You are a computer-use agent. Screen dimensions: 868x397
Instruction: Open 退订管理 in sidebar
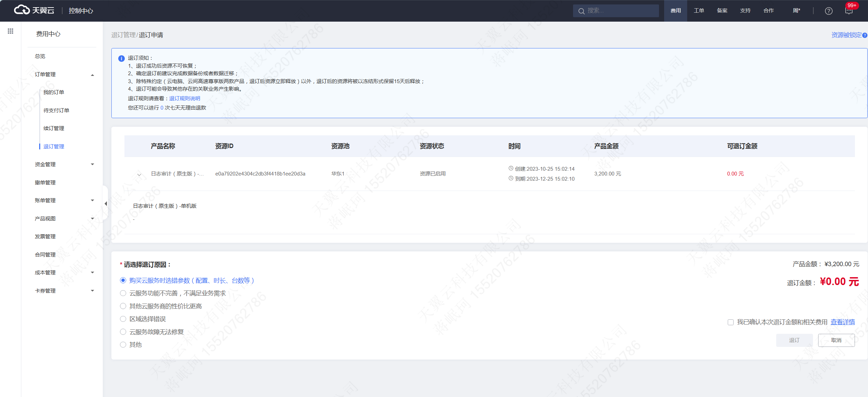click(x=54, y=146)
